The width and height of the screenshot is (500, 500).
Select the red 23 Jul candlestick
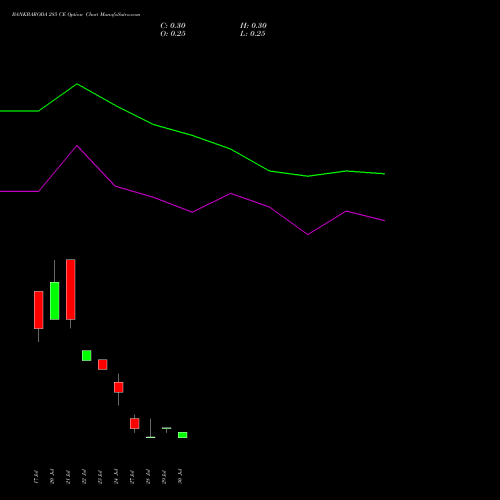tap(103, 364)
